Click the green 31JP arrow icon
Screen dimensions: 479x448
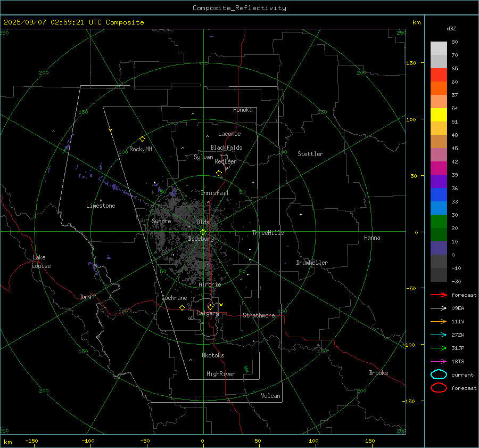click(439, 348)
